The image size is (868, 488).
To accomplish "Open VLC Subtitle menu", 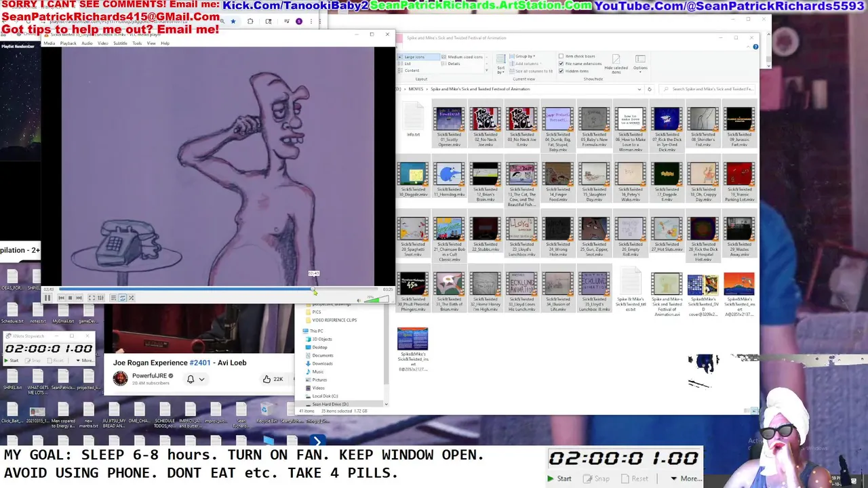I will point(120,43).
